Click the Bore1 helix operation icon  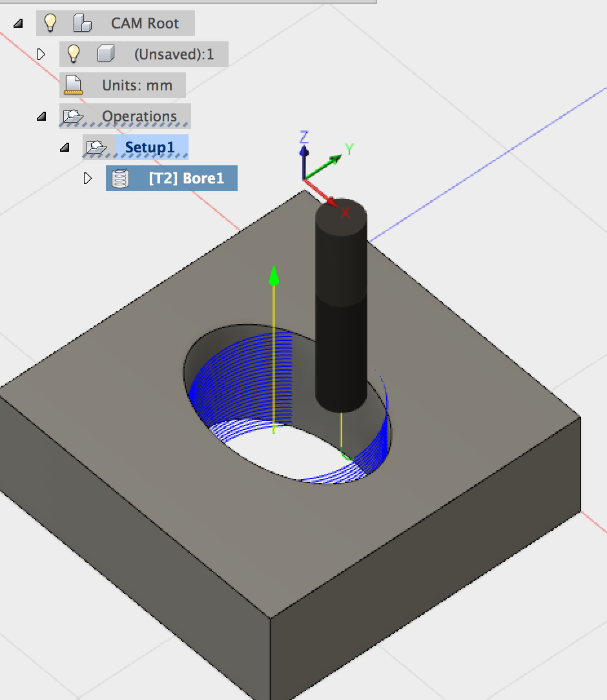tap(119, 178)
